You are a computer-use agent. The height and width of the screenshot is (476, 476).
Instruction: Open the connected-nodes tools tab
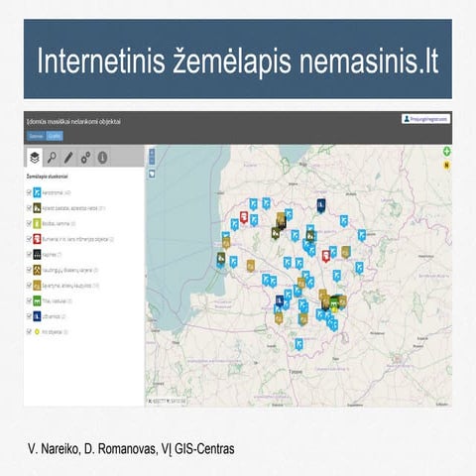(x=85, y=158)
